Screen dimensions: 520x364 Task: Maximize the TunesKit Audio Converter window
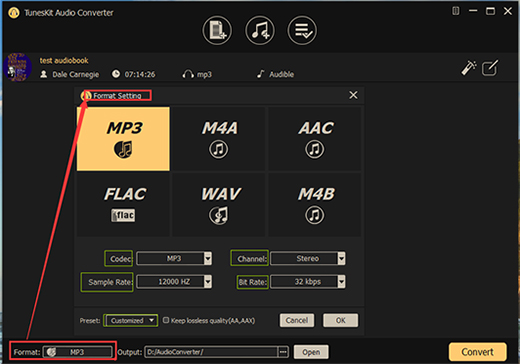(490, 11)
